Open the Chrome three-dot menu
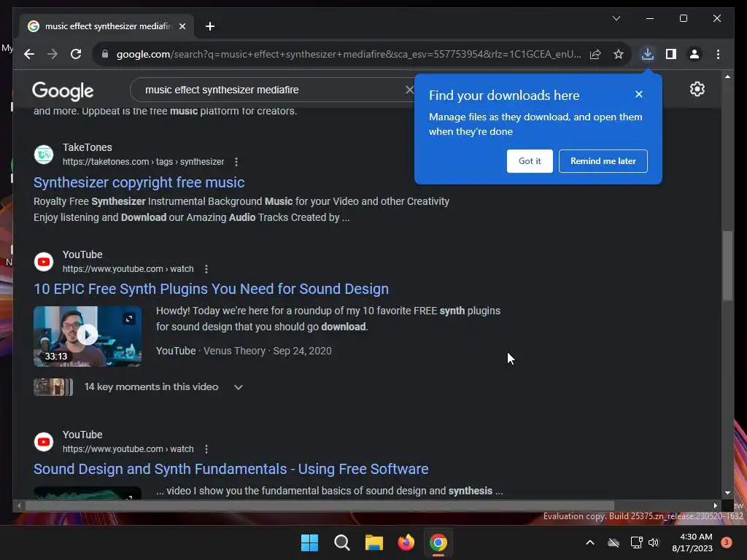The width and height of the screenshot is (747, 560). coord(718,54)
